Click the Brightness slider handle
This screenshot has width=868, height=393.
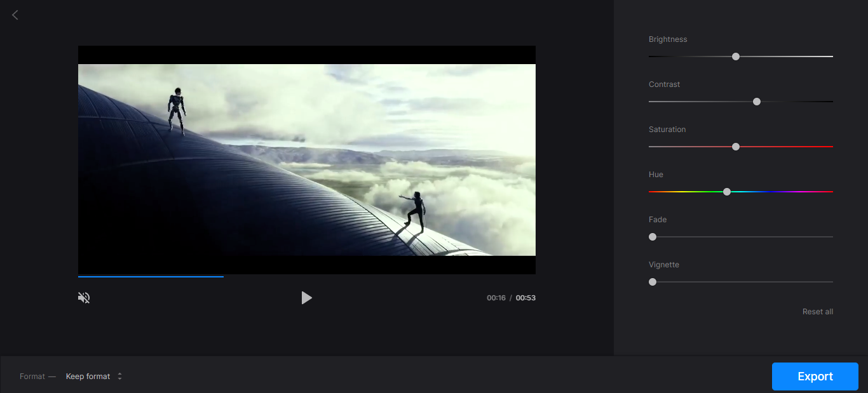736,57
